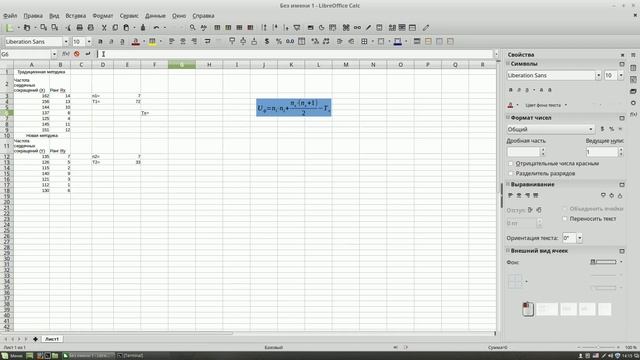
Task: Click border line color icon
Action: [x=398, y=42]
